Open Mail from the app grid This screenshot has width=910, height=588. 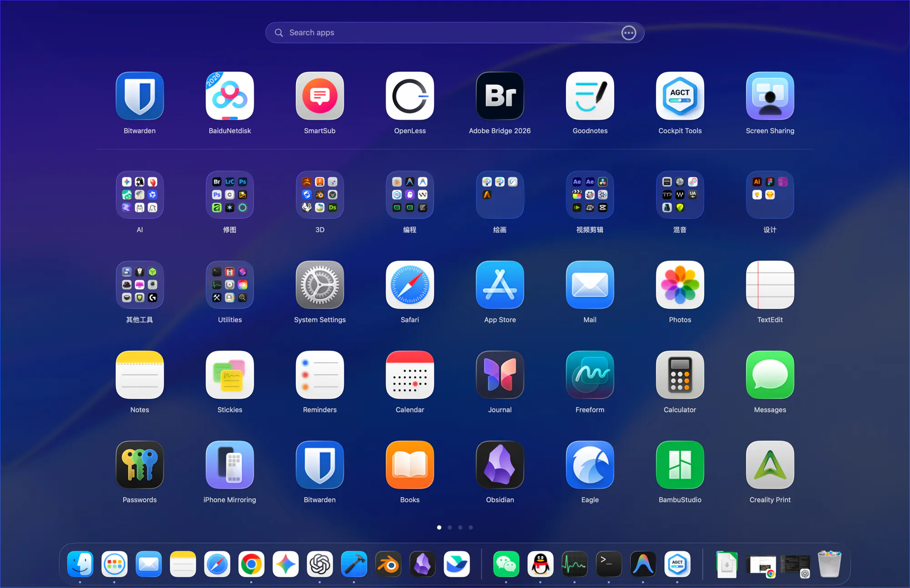point(590,285)
